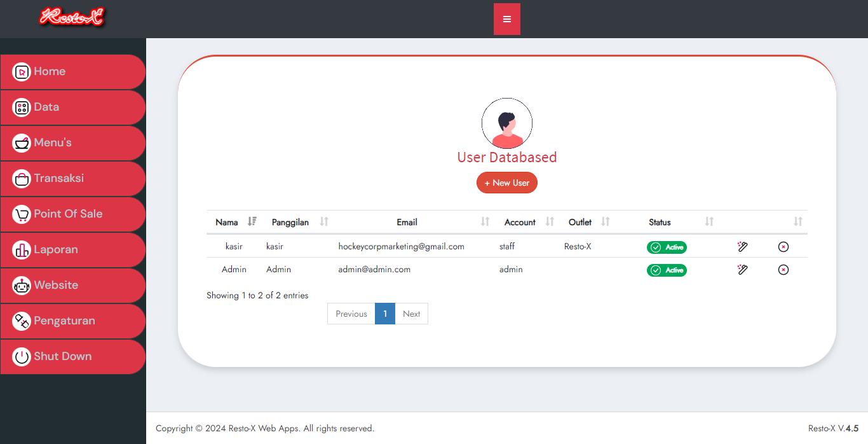Toggle the hamburger menu button
868x444 pixels.
507,19
